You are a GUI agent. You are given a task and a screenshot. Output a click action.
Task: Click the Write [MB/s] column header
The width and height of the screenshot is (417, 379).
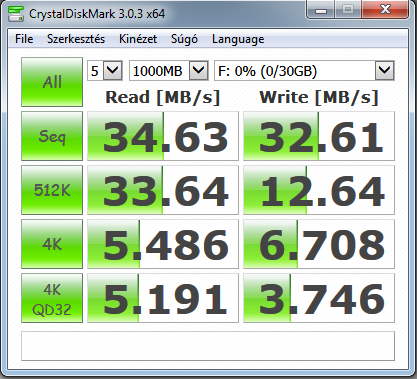319,97
